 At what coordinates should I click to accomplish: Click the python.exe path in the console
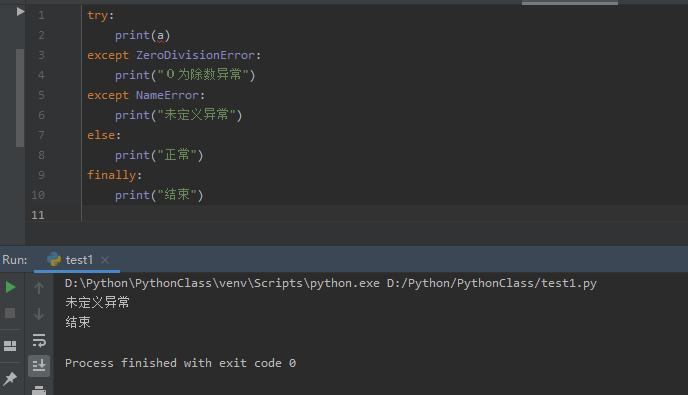[222, 283]
